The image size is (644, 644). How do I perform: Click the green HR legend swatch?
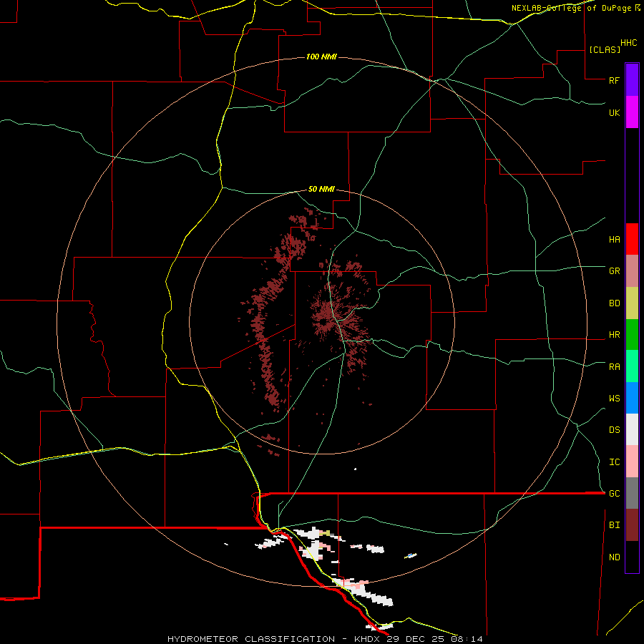coord(632,335)
